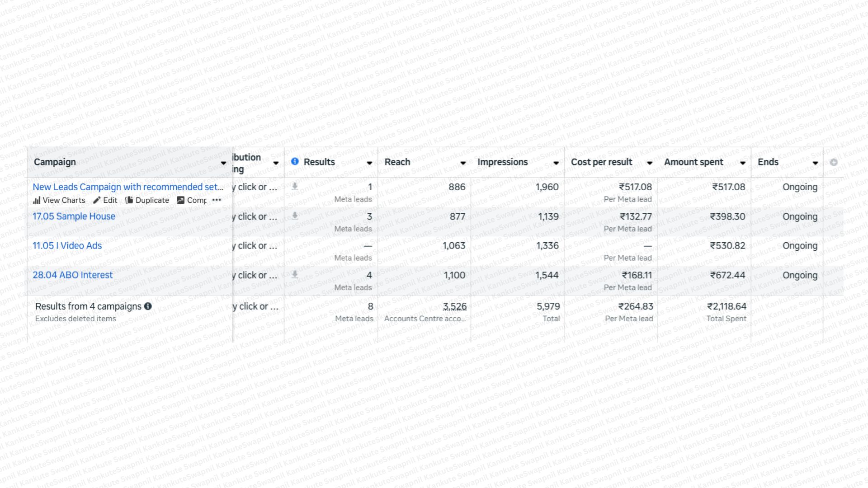This screenshot has width=868, height=488.
Task: Click the View Charts bar chart icon
Action: pos(37,200)
